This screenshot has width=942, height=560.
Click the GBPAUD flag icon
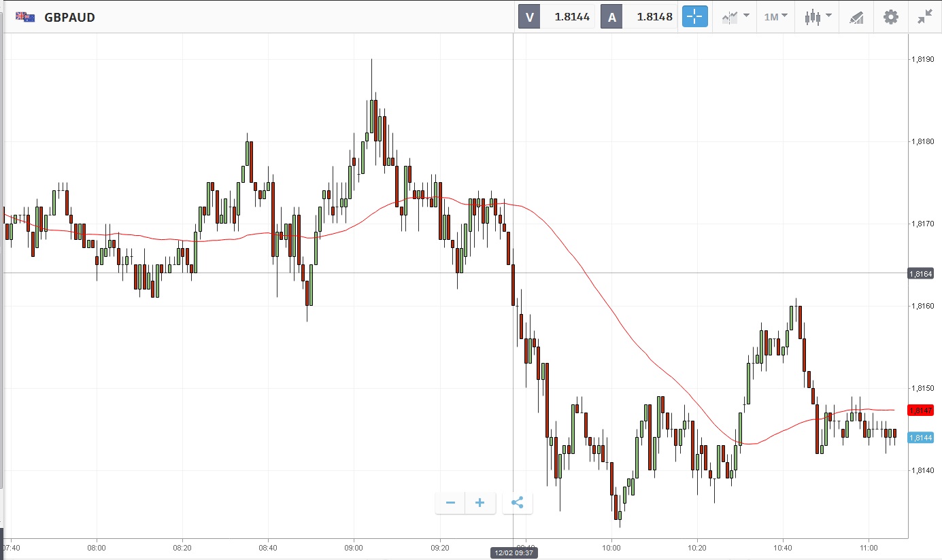click(x=25, y=17)
